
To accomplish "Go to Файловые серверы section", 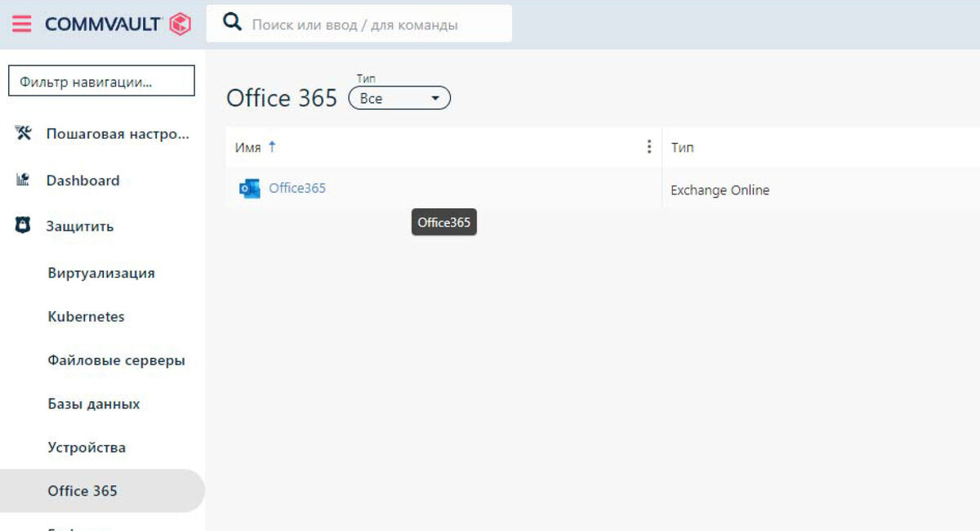I will pyautogui.click(x=116, y=360).
